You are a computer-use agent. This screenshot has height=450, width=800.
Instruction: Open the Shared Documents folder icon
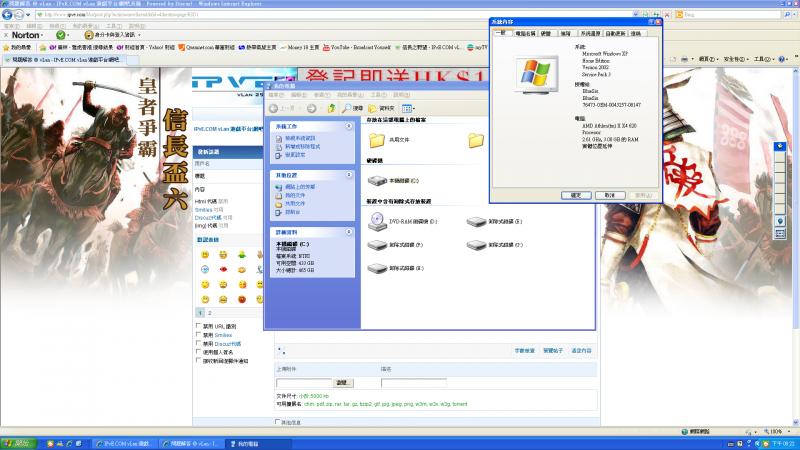pos(377,141)
